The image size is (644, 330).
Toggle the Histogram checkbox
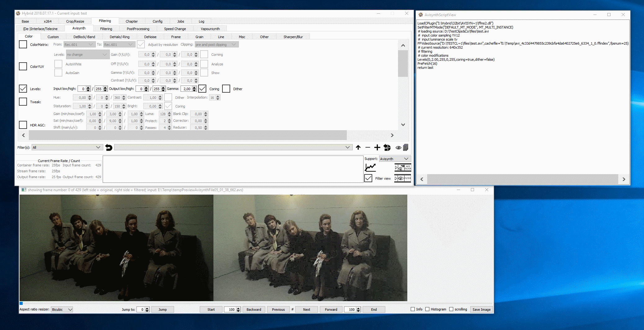(427, 309)
